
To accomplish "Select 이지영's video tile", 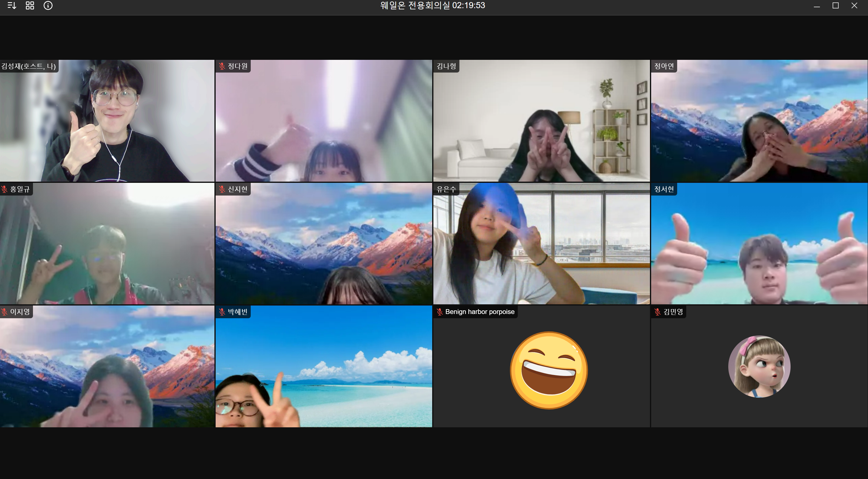I will click(107, 367).
